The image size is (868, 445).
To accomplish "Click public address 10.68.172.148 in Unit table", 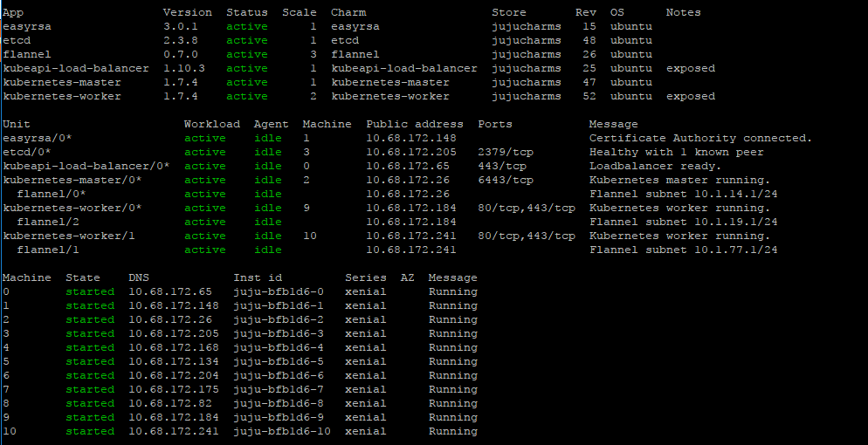I will 411,138.
